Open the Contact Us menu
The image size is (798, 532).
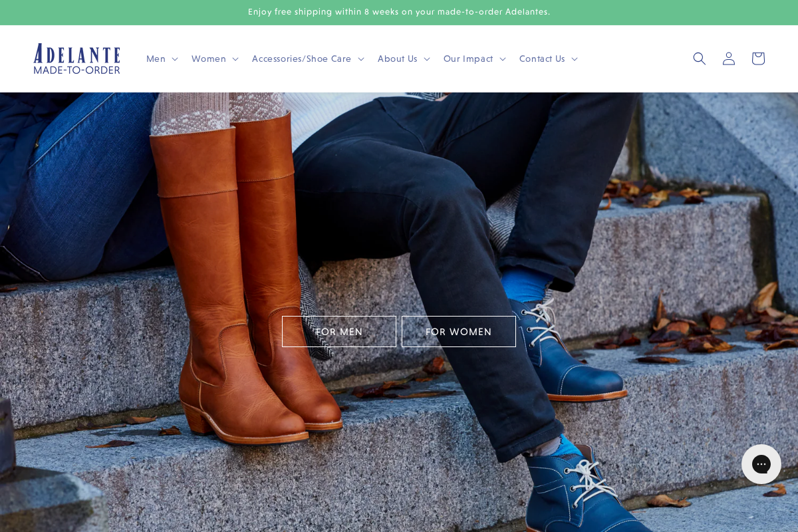tap(542, 59)
